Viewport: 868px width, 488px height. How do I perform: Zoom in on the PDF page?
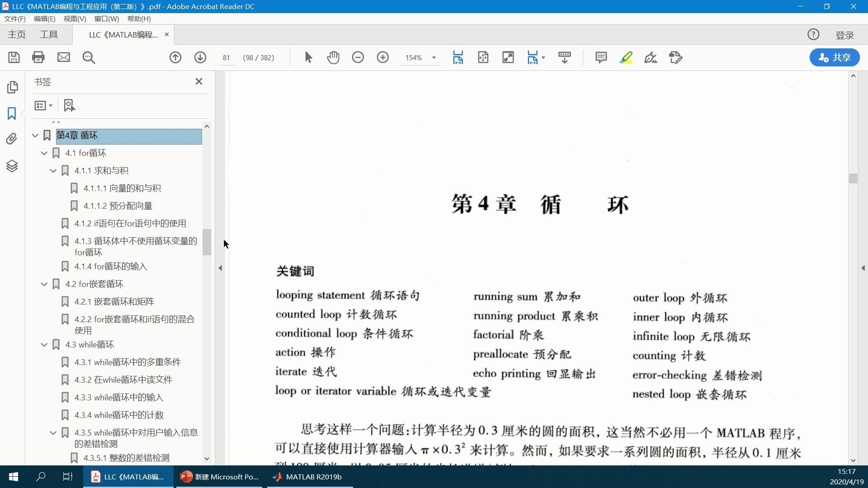coord(383,57)
